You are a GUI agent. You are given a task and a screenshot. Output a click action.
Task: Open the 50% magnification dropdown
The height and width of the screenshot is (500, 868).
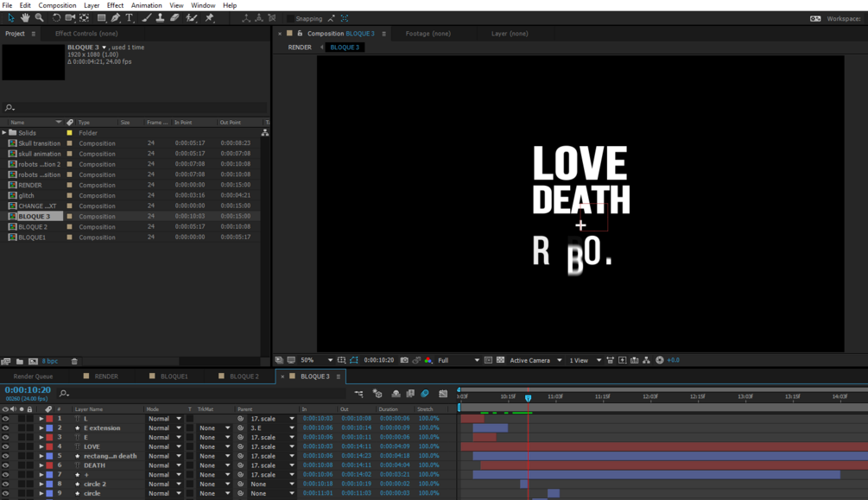317,360
